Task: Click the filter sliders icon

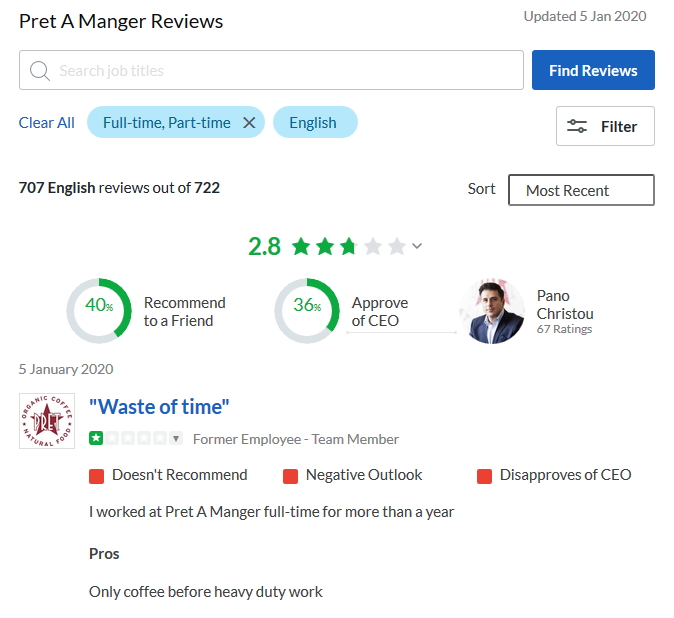Action: click(577, 127)
